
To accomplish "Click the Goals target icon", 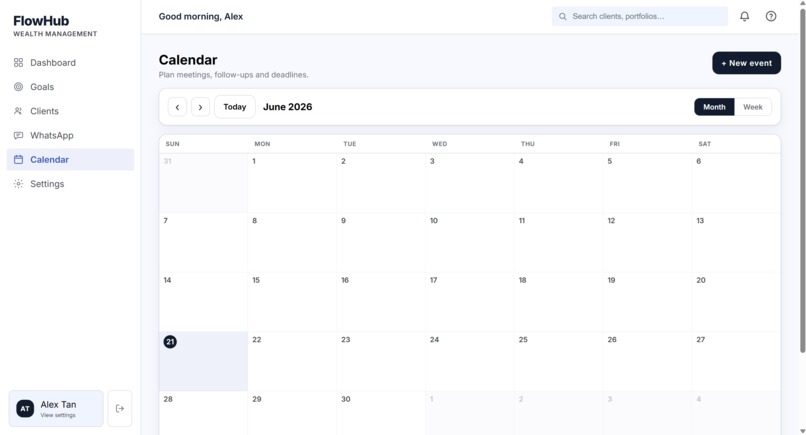I will pyautogui.click(x=19, y=87).
